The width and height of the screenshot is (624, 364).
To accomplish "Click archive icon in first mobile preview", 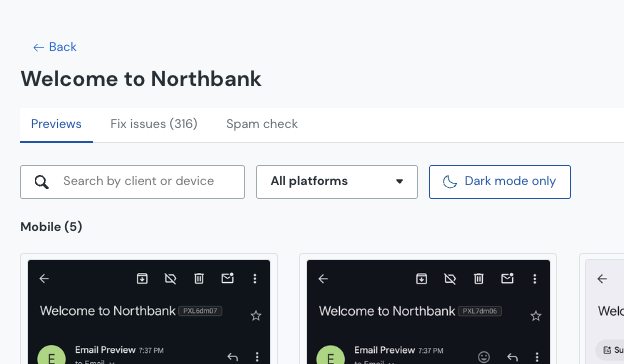I will (x=142, y=278).
